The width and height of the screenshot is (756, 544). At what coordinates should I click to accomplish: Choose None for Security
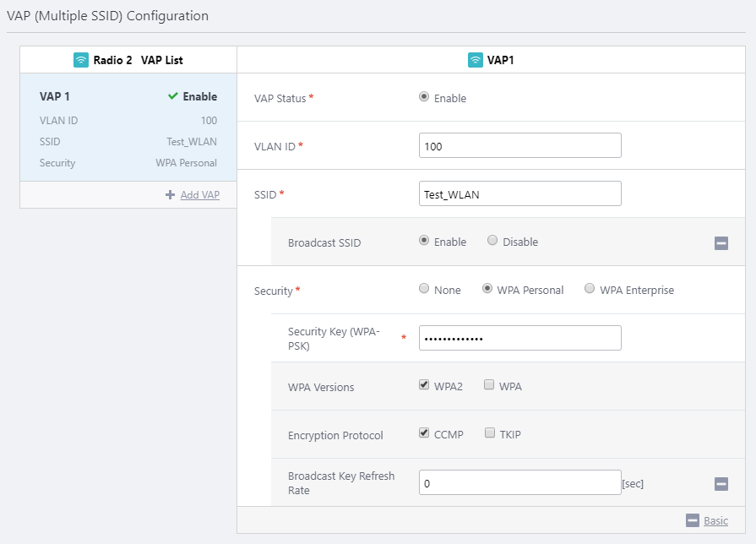tap(424, 288)
